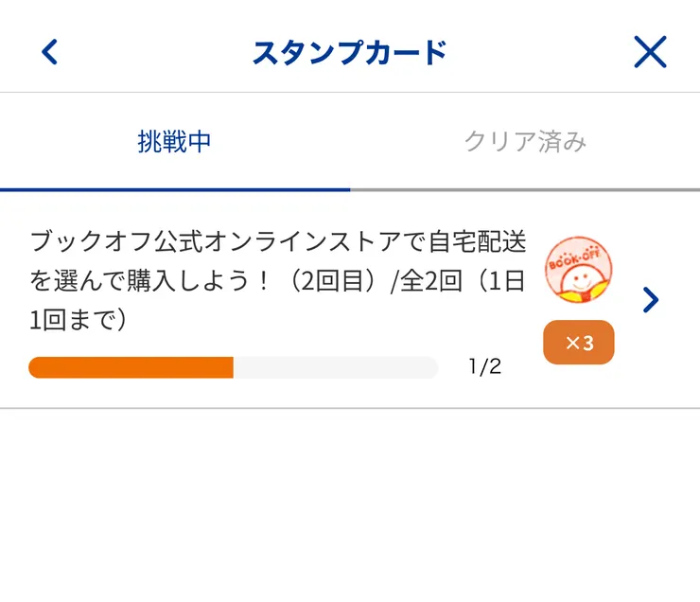This screenshot has width=700, height=602.
Task: Click the orange filled progress bar section
Action: (131, 367)
